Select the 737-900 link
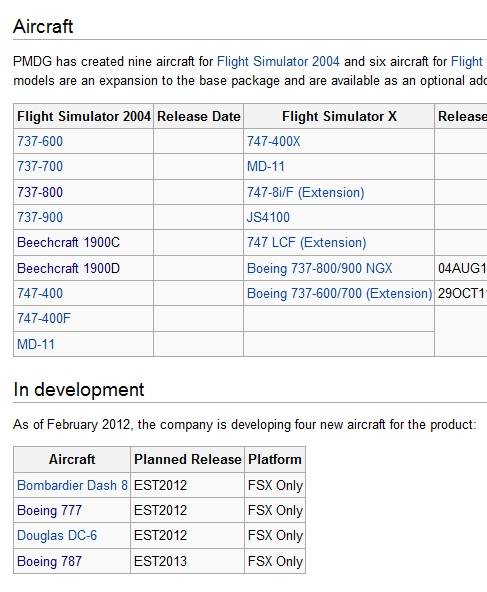 [40, 217]
